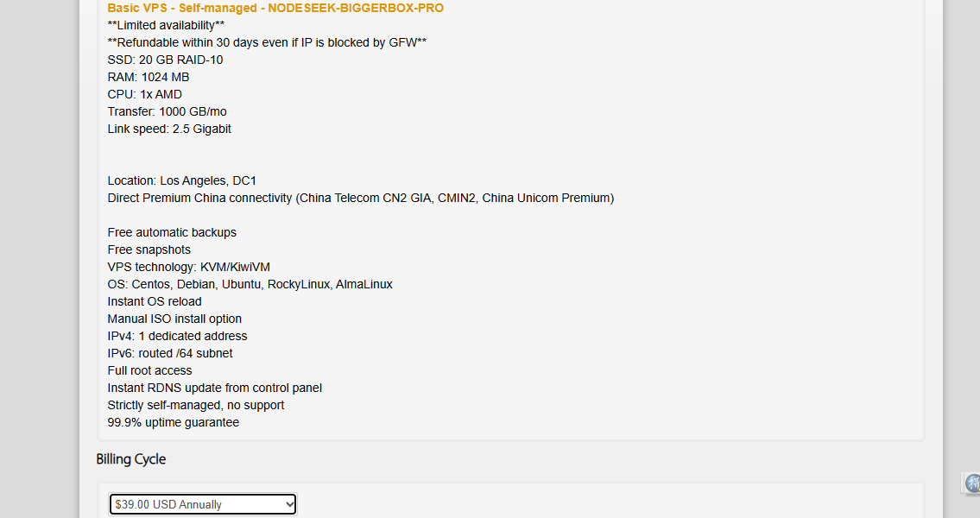
Task: Click the VPS technology: KVM/KiwiVM line
Action: (x=189, y=267)
